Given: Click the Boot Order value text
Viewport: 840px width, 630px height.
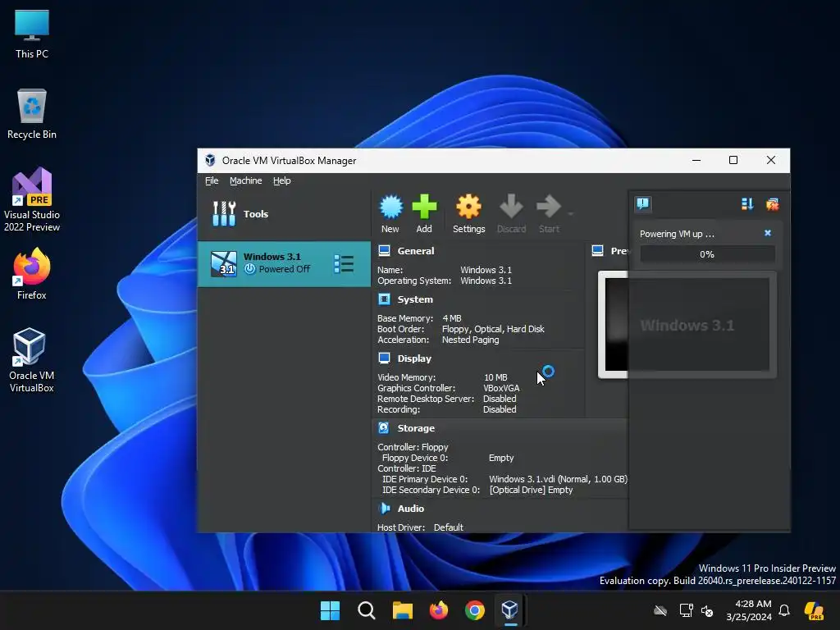Looking at the screenshot, I should pos(493,329).
